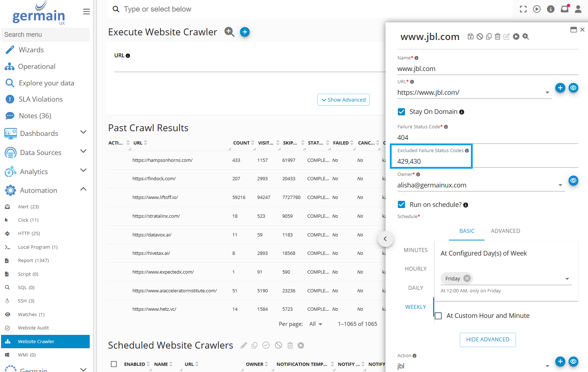Viewport: 588px width, 372px height.
Task: Switch to the ADVANCED schedule tab
Action: (x=505, y=231)
